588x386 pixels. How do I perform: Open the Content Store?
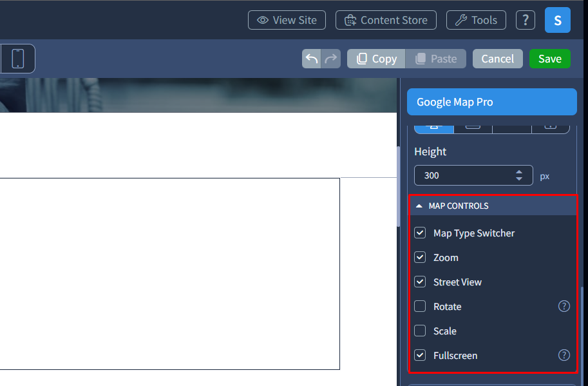(386, 20)
